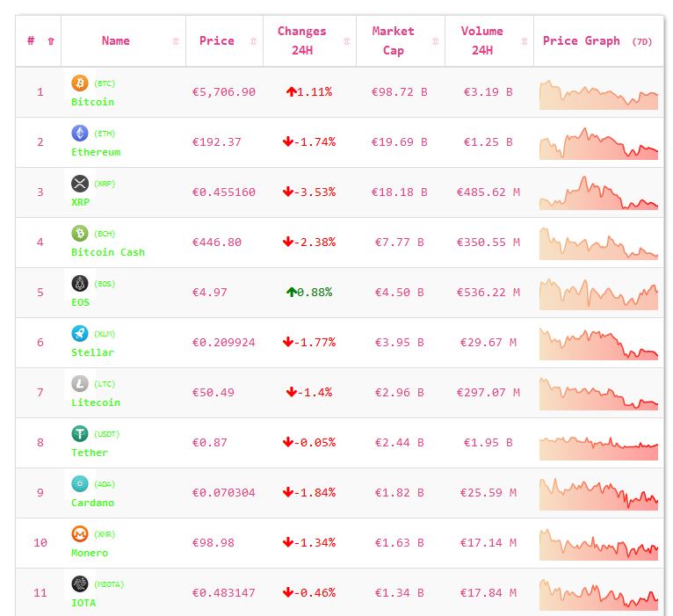Screen dimensions: 673x616
Task: Click the XRP logo icon
Action: (x=80, y=184)
